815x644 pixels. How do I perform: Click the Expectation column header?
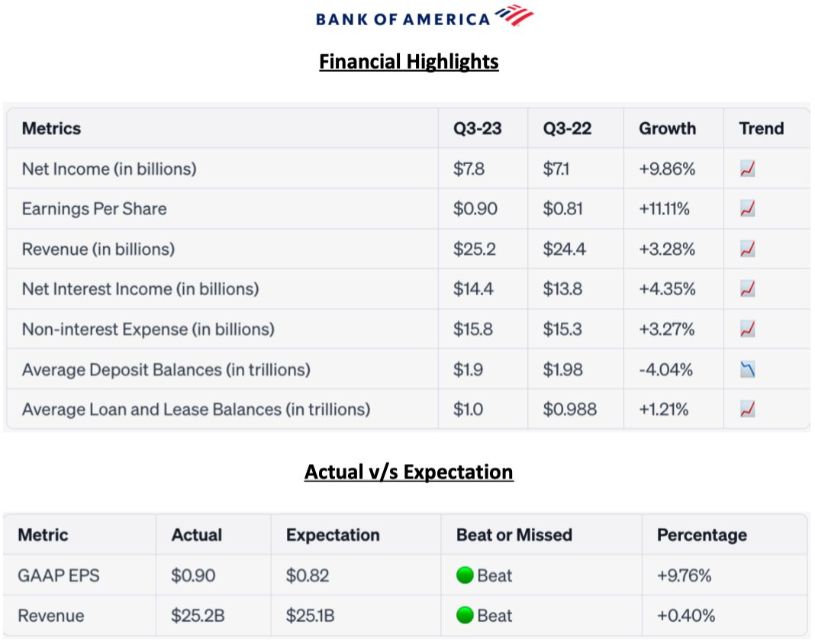click(x=333, y=535)
